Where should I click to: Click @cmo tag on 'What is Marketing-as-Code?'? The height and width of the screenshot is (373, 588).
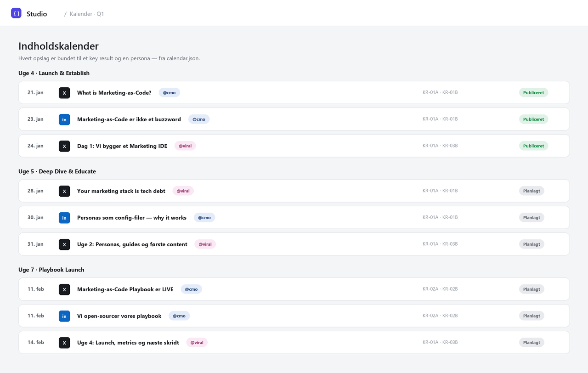click(x=170, y=93)
